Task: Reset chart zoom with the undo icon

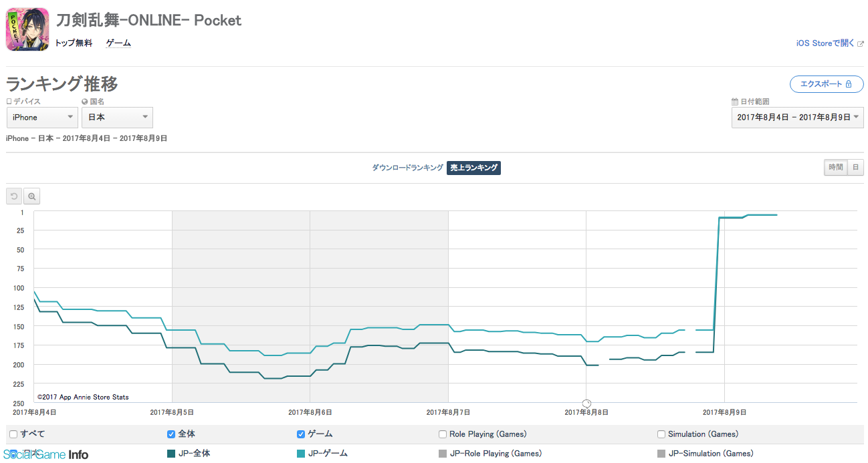Action: [14, 196]
